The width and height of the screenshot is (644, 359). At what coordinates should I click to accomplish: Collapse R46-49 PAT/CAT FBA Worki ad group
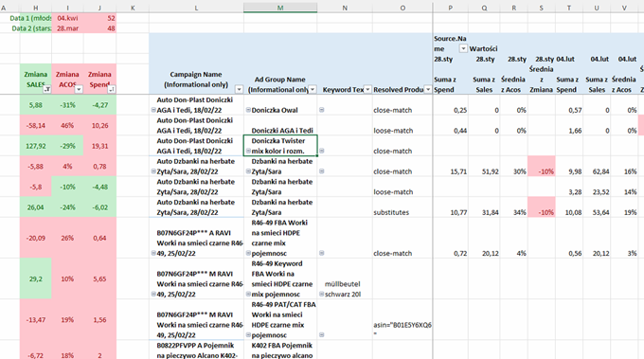point(248,335)
